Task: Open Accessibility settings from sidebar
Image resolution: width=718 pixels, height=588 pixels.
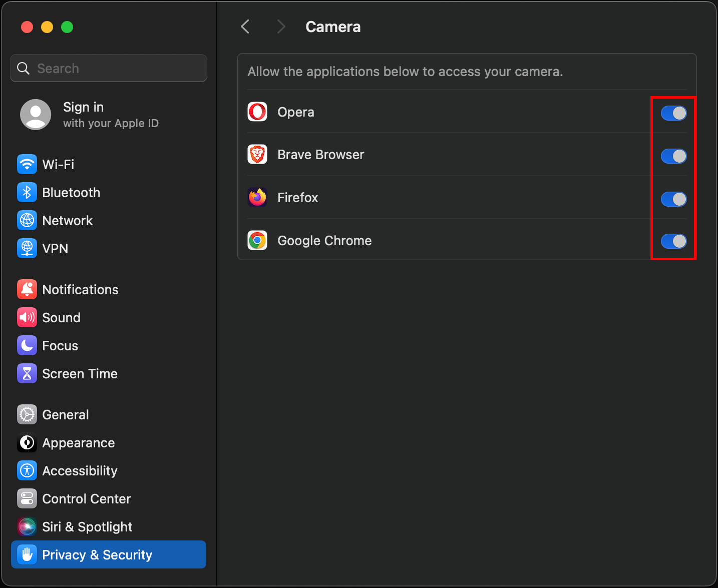Action: 79,470
